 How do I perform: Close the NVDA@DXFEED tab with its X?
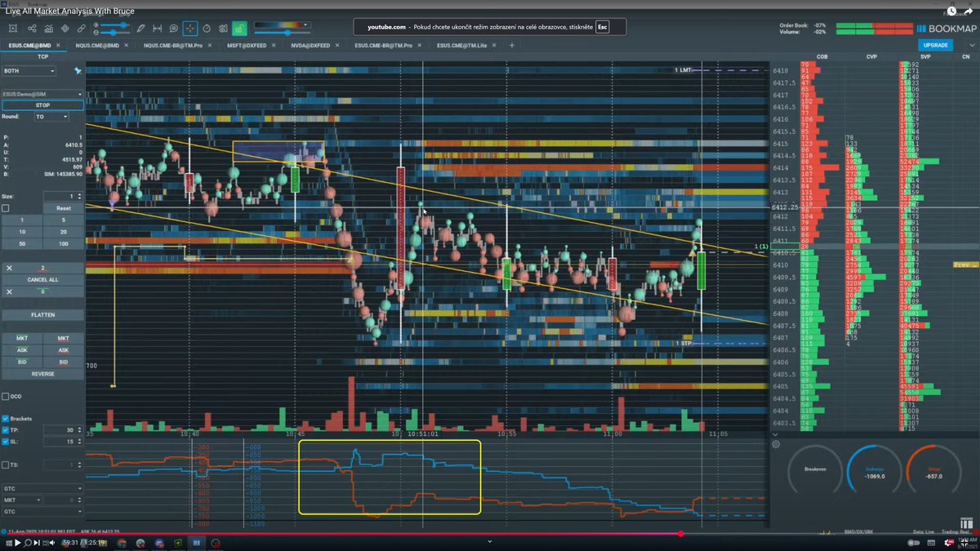pos(337,45)
